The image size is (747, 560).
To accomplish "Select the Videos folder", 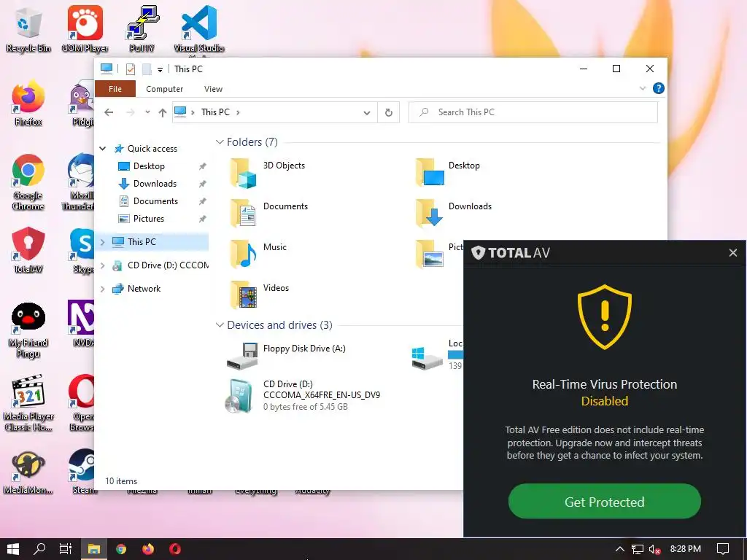I will click(x=260, y=295).
